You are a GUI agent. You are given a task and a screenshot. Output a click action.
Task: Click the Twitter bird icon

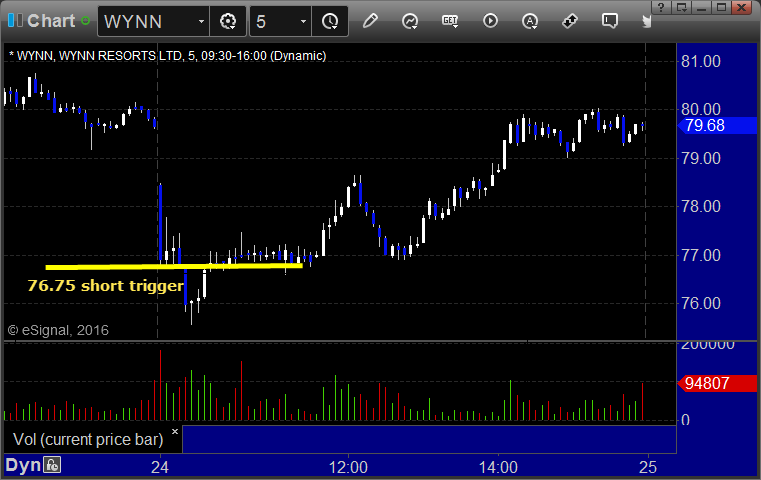[x=646, y=21]
